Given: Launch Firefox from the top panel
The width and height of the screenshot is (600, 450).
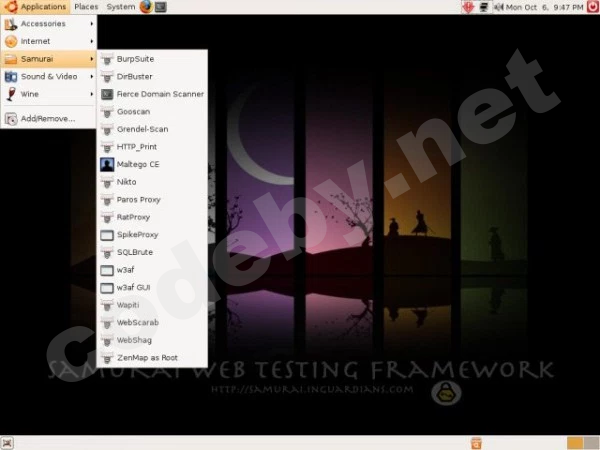Looking at the screenshot, I should pyautogui.click(x=146, y=7).
